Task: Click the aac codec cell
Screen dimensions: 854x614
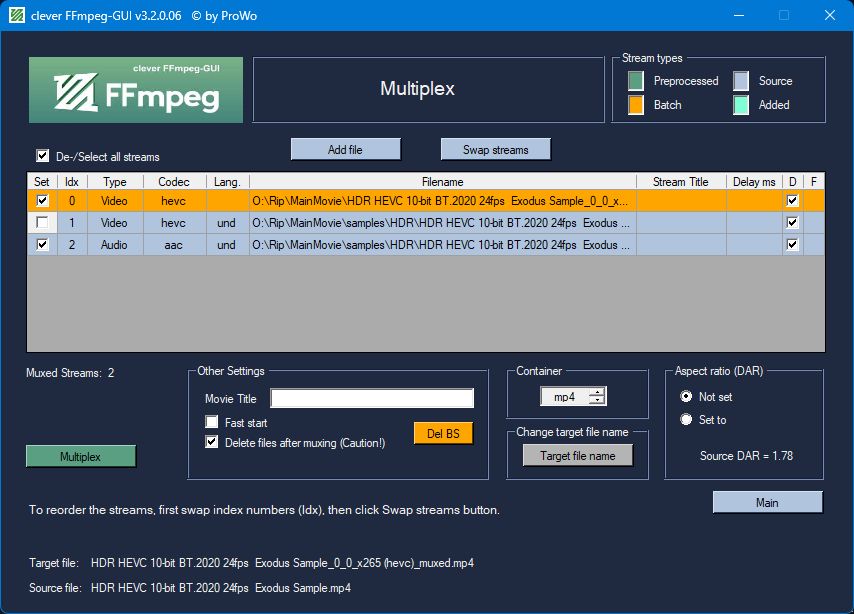Action: pos(174,245)
